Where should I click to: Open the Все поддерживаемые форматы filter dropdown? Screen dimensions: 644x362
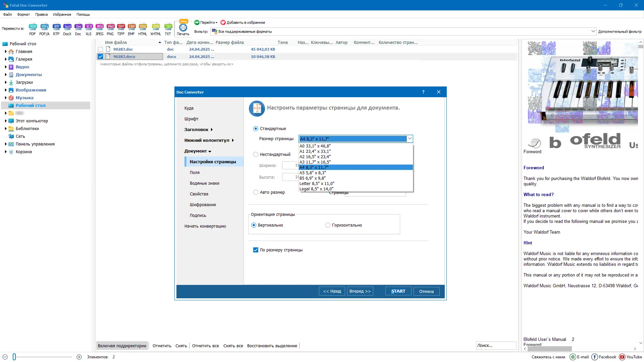[593, 32]
